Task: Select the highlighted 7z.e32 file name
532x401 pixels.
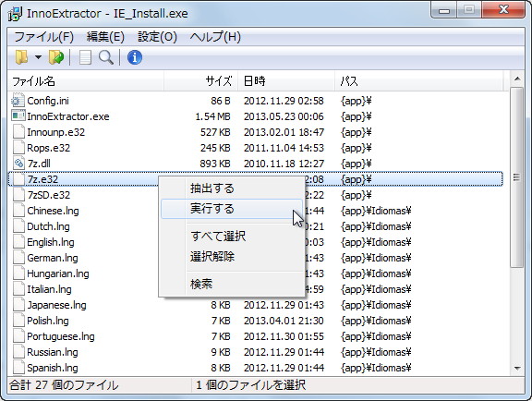Action: 42,179
